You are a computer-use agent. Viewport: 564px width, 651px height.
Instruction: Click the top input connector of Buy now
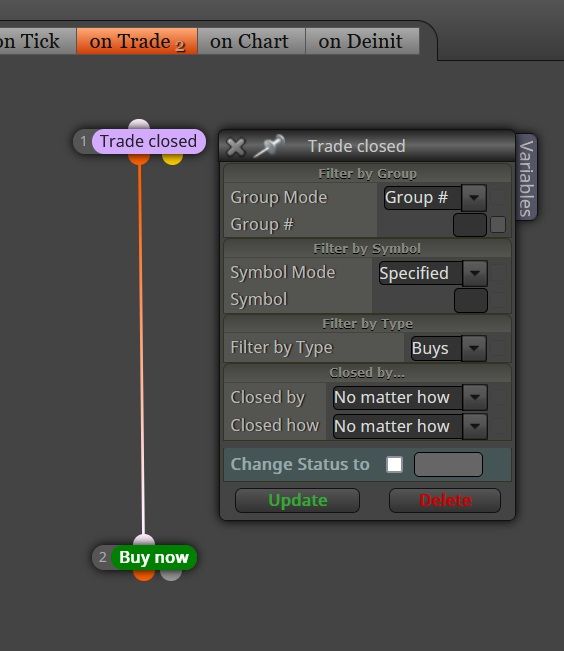pyautogui.click(x=144, y=540)
